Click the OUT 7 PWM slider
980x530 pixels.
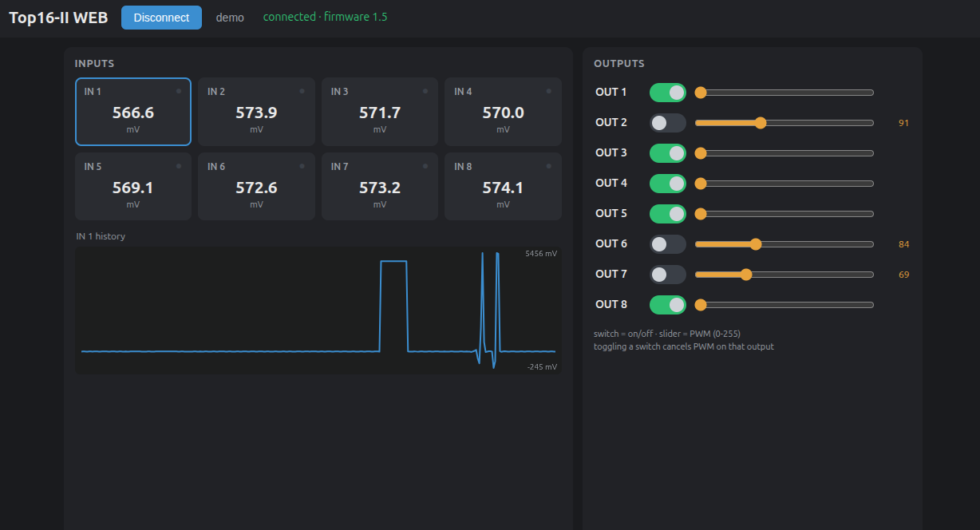[x=784, y=275]
